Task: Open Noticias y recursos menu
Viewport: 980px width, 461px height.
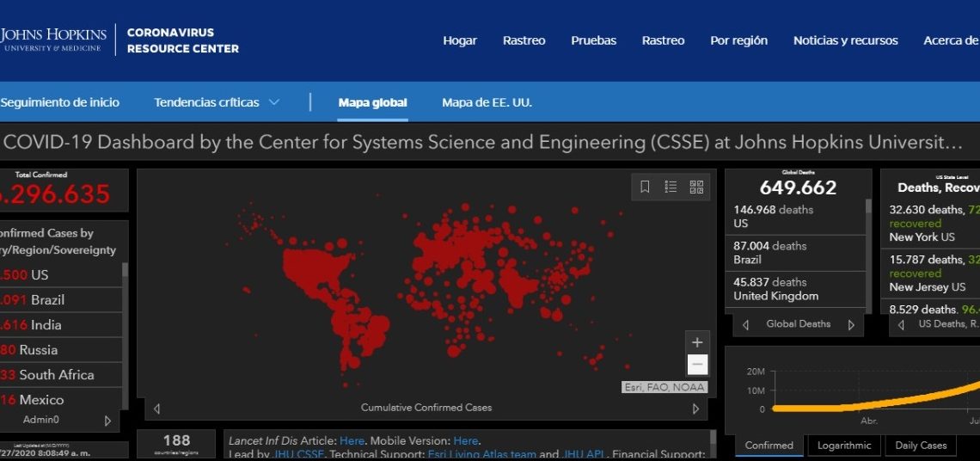Action: coord(846,40)
